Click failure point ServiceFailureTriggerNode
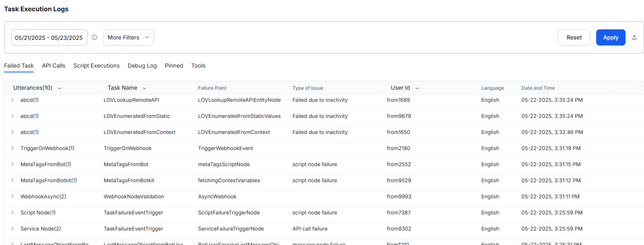 pyautogui.click(x=231, y=229)
